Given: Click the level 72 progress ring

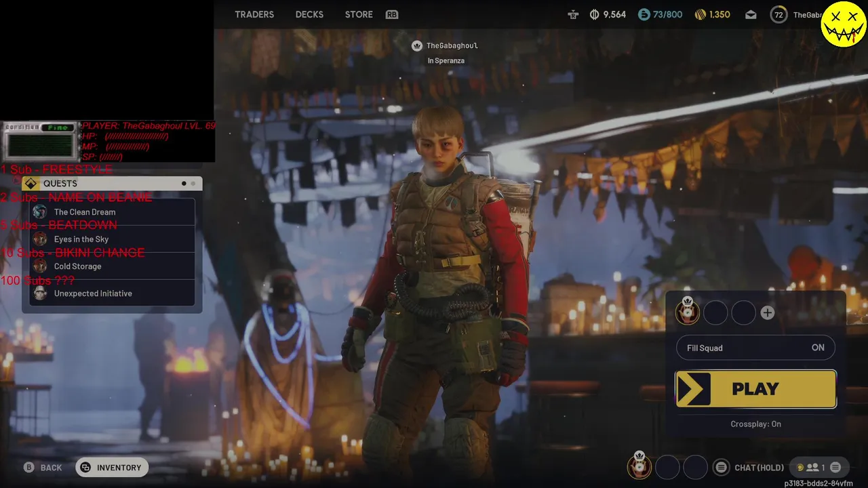Looking at the screenshot, I should click(x=778, y=14).
